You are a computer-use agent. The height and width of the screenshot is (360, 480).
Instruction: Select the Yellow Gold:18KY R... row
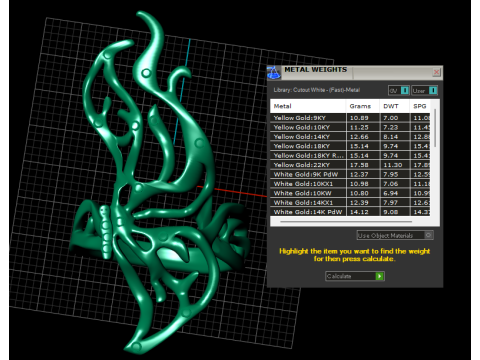tap(350, 155)
